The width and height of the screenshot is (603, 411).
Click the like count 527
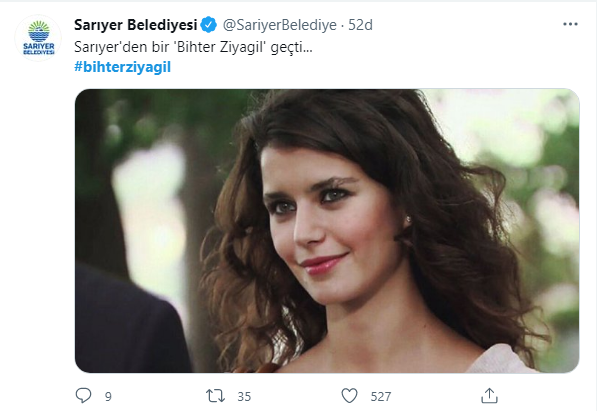[x=381, y=396]
